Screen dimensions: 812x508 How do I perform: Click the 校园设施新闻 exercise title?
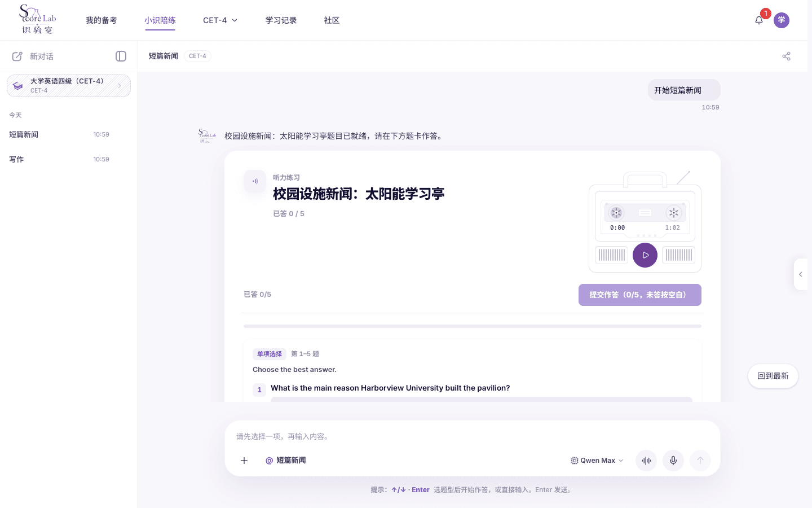[x=359, y=194]
